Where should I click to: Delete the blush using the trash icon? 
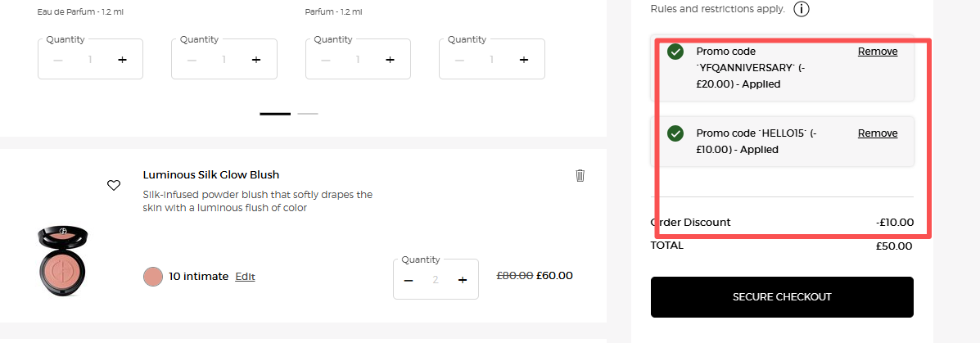tap(580, 175)
